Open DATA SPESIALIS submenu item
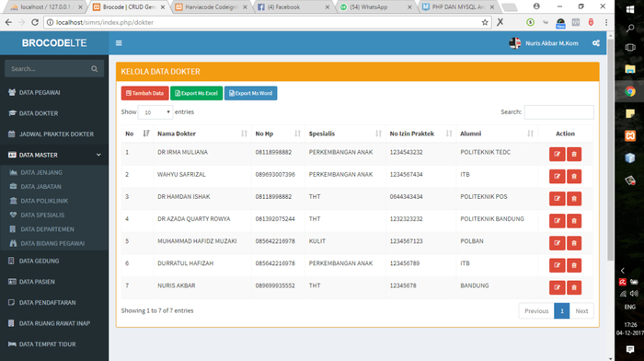The width and height of the screenshot is (644, 361). 54,215
